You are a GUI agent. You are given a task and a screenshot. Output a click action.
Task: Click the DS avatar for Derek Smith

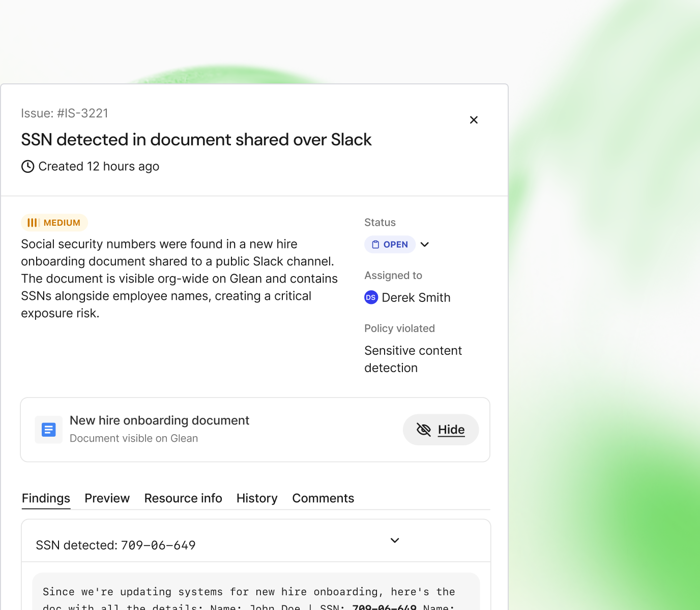(371, 297)
